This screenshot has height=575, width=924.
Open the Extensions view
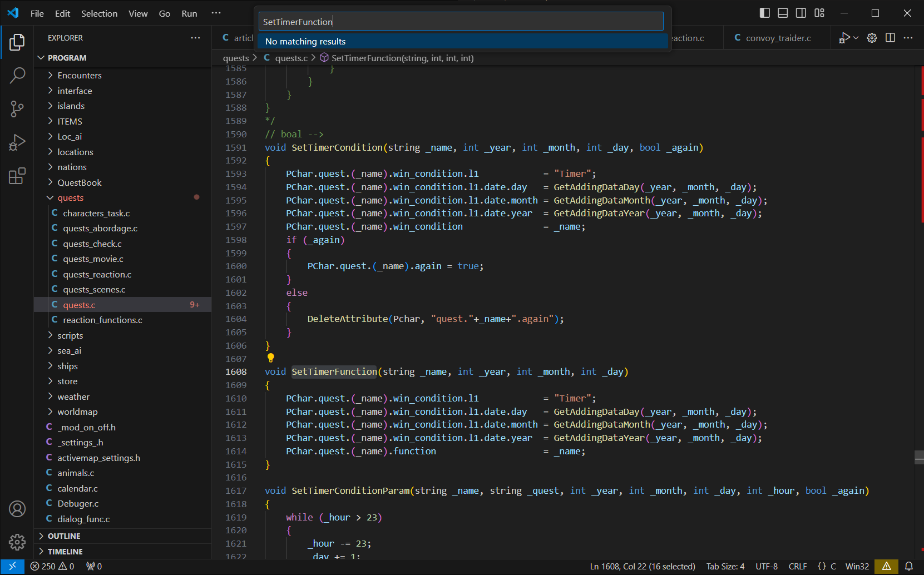(17, 176)
